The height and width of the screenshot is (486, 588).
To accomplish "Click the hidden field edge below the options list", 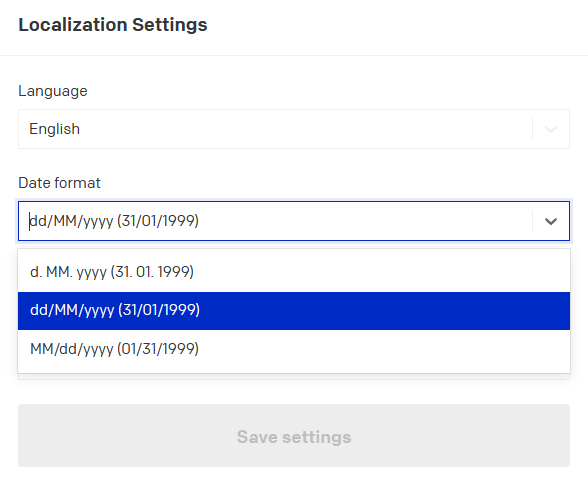I will click(294, 377).
